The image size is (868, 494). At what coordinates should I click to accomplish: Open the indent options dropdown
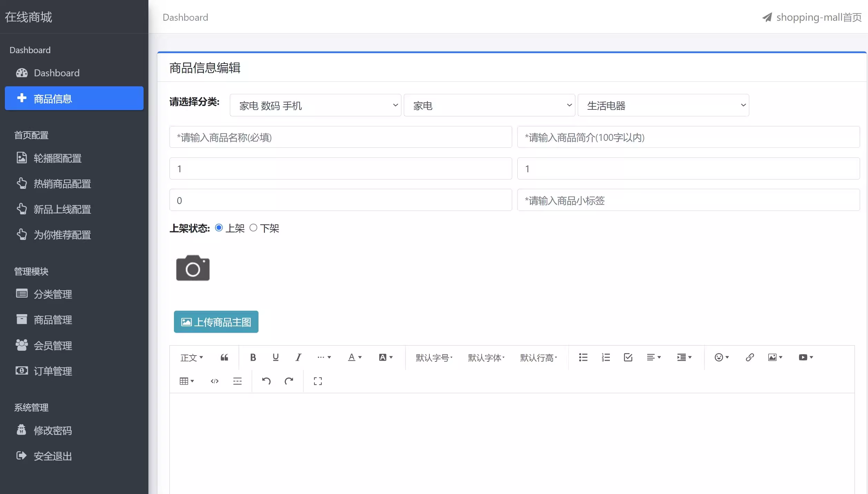tap(684, 357)
